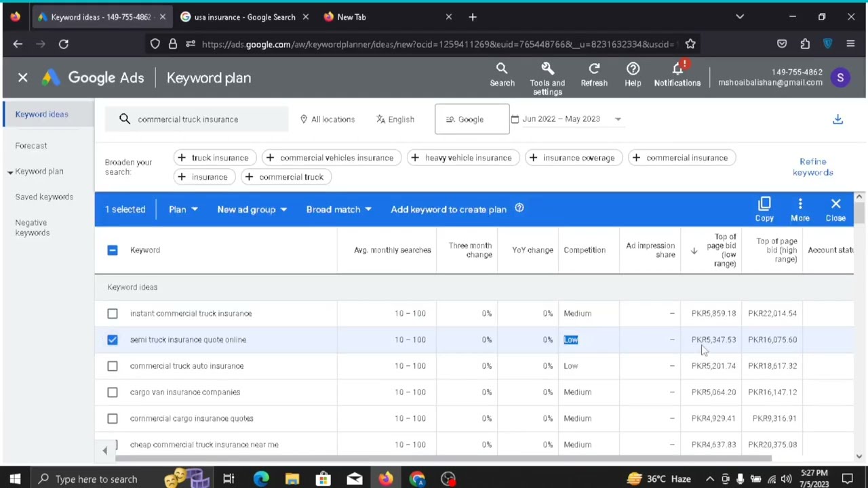The image size is (868, 488).
Task: Click Add keyword to create plan
Action: click(448, 209)
